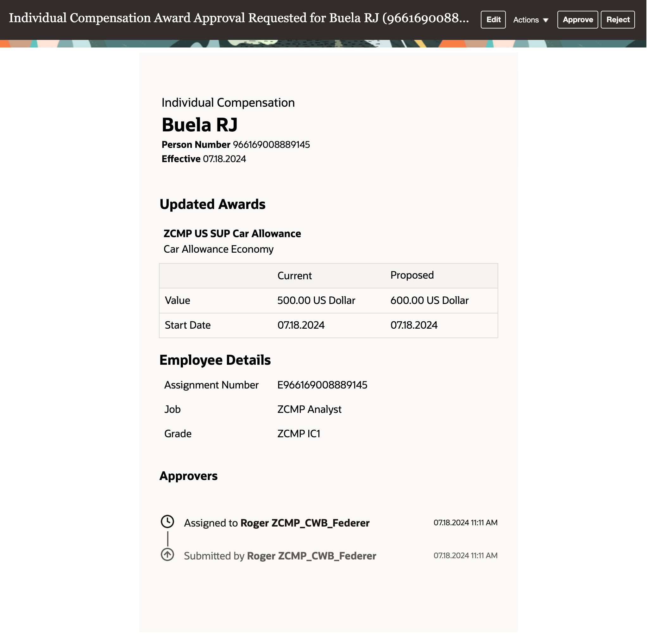
Task: Click the Edit button
Action: tap(493, 20)
